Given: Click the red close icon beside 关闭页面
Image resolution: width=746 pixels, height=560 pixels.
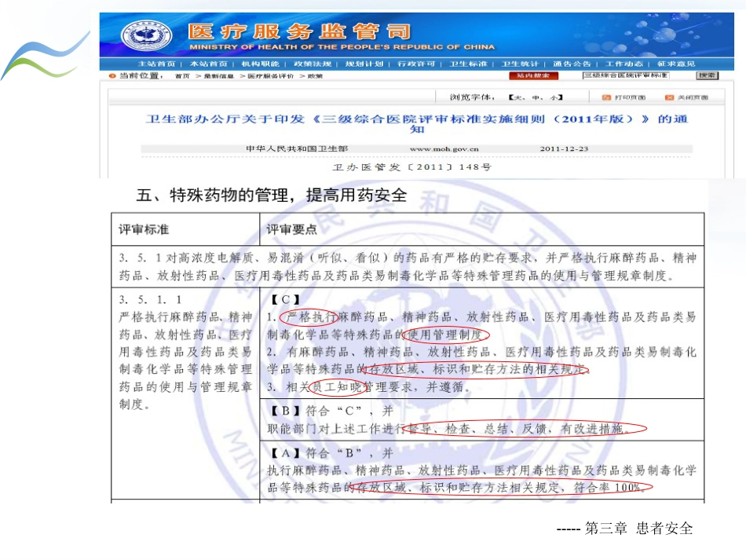Looking at the screenshot, I should [x=669, y=97].
